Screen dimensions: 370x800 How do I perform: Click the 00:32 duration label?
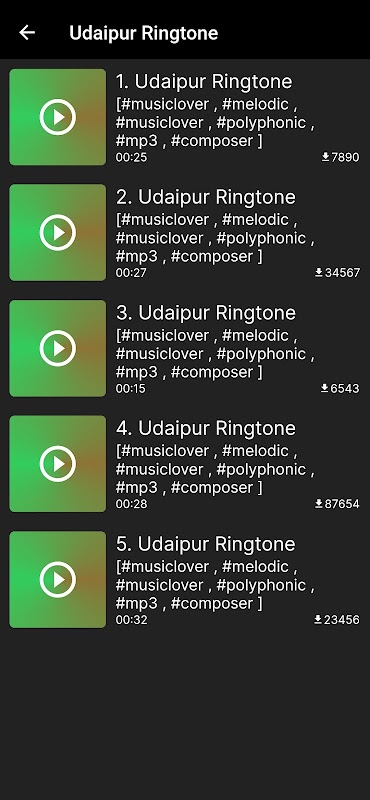[131, 620]
